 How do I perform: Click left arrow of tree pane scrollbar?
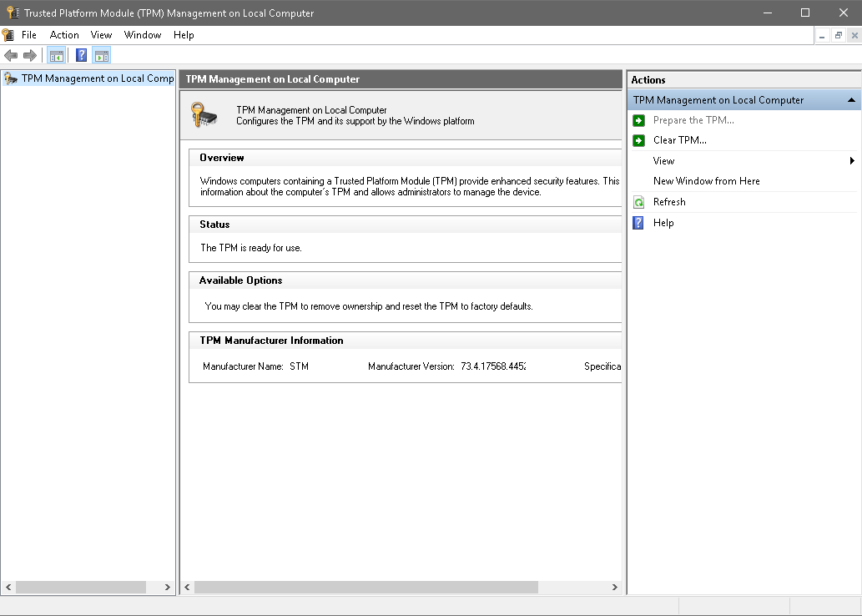(8, 588)
